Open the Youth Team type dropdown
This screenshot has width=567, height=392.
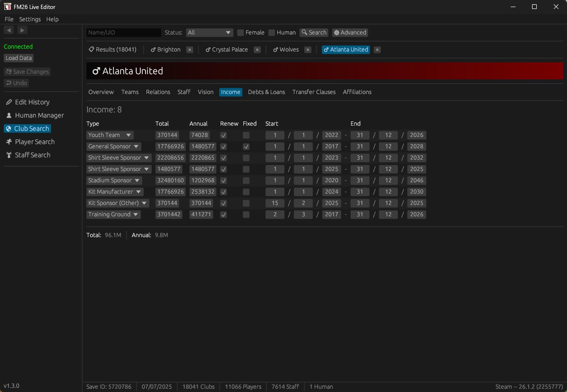[110, 135]
